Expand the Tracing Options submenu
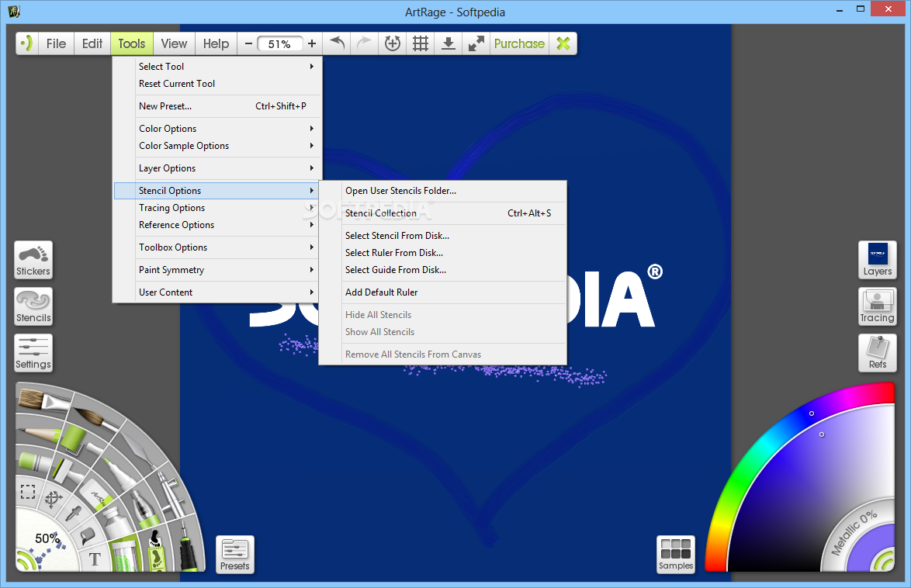The width and height of the screenshot is (911, 588). [x=217, y=207]
